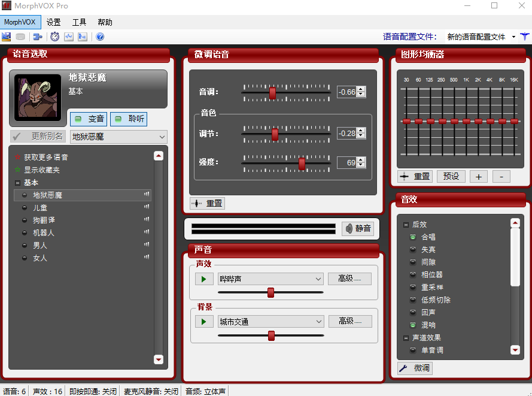Click the 静音 mute button
This screenshot has height=396, width=532.
[x=358, y=229]
